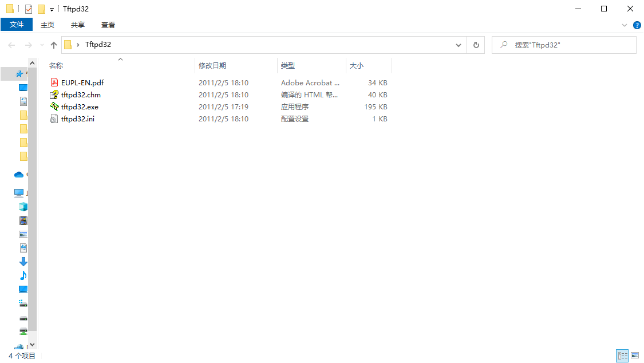Image resolution: width=644 pixels, height=363 pixels.
Task: Open Documents icon under Quick access
Action: tap(23, 101)
